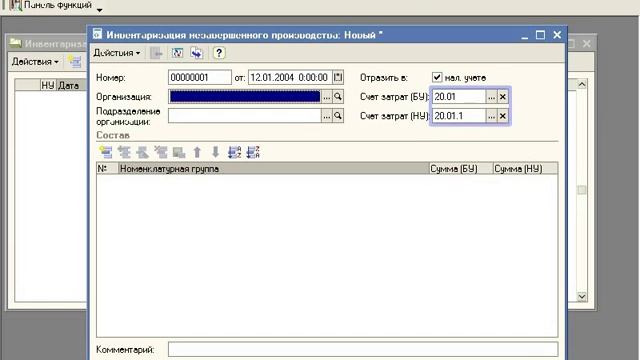640x360 pixels.
Task: Click the edit row icon in Состав toolbar
Action: pyautogui.click(x=142, y=152)
